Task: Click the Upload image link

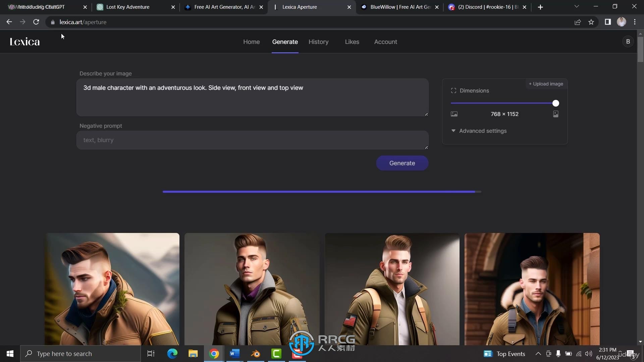Action: tap(546, 83)
